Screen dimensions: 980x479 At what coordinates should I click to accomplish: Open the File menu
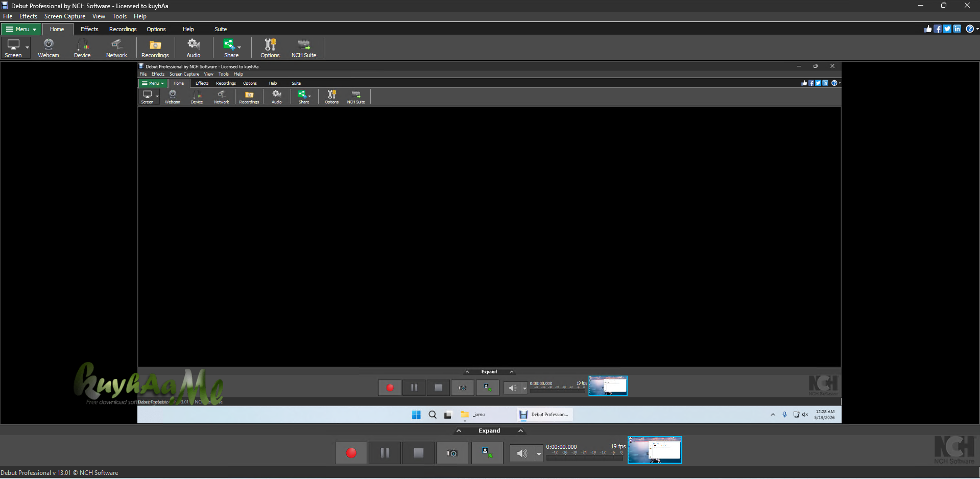[x=8, y=16]
